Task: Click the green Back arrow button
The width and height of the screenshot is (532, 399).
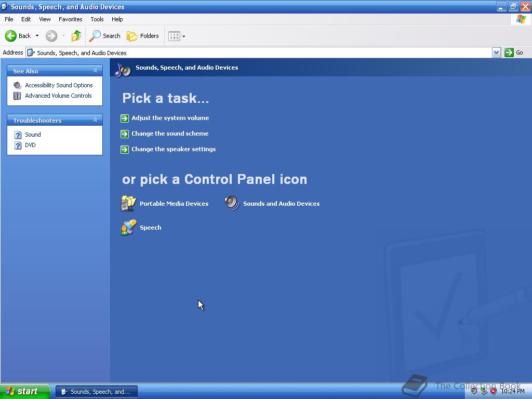Action: pos(10,36)
